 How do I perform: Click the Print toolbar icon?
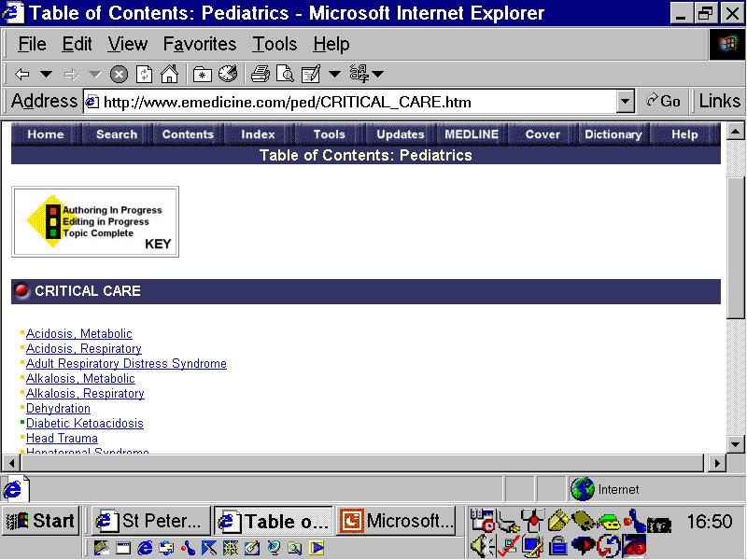tap(261, 75)
